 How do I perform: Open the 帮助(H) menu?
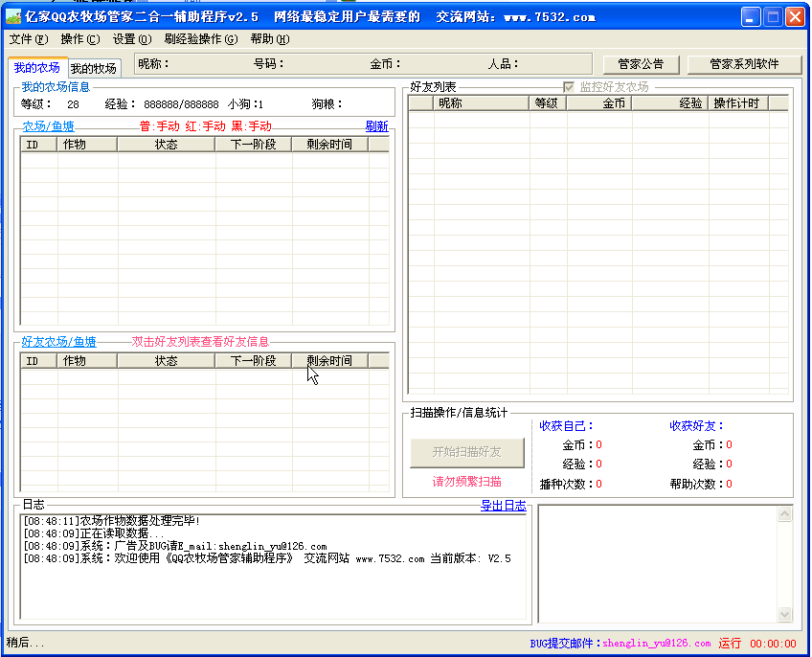(x=270, y=39)
